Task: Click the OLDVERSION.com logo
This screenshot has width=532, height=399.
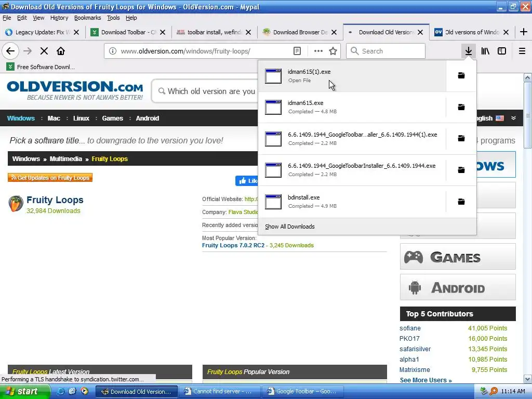Action: (x=75, y=90)
